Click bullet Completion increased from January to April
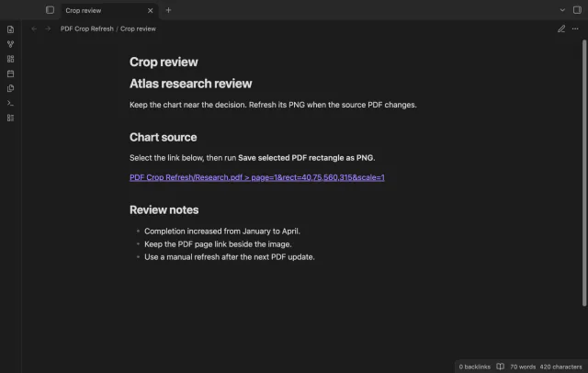This screenshot has width=588, height=373. point(222,232)
